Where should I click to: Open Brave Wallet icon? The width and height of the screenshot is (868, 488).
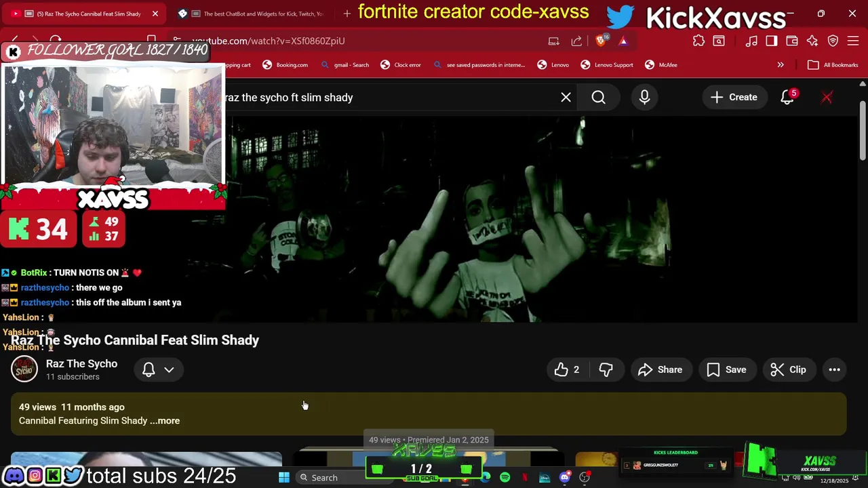[792, 41]
